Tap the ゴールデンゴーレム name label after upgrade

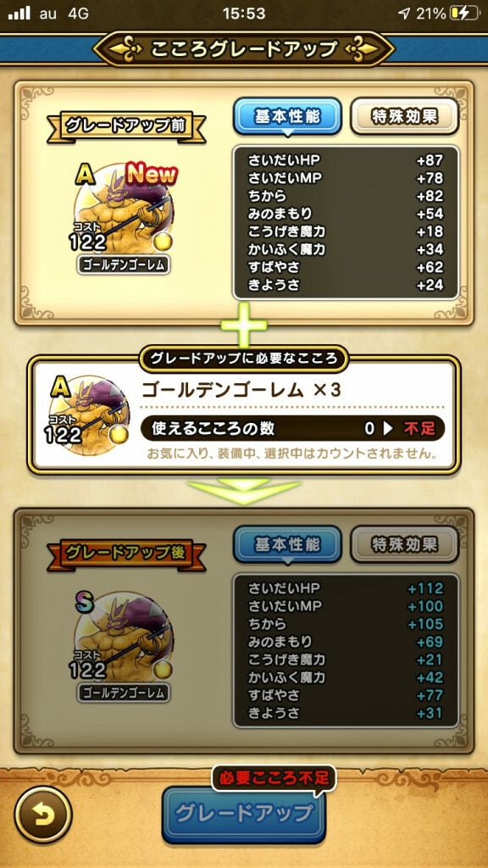pyautogui.click(x=124, y=693)
